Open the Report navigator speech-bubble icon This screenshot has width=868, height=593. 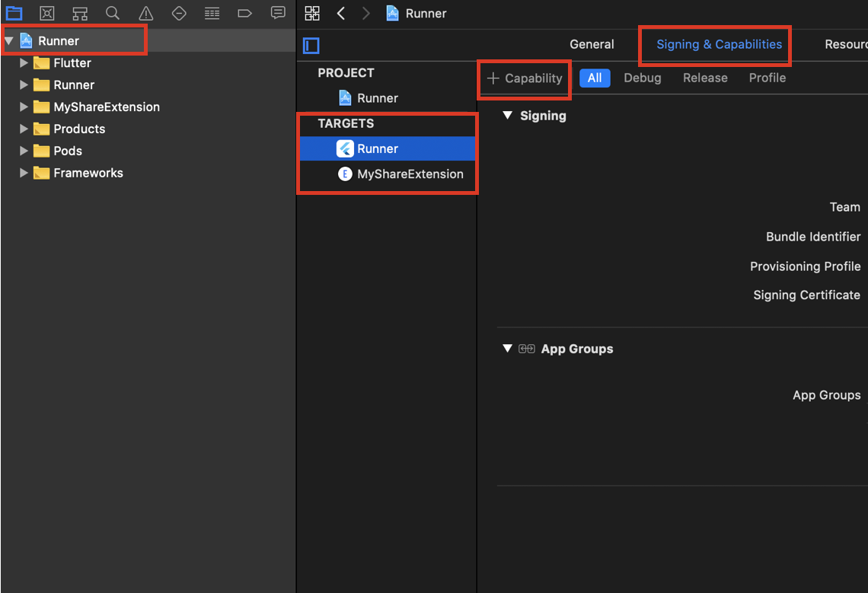tap(278, 13)
